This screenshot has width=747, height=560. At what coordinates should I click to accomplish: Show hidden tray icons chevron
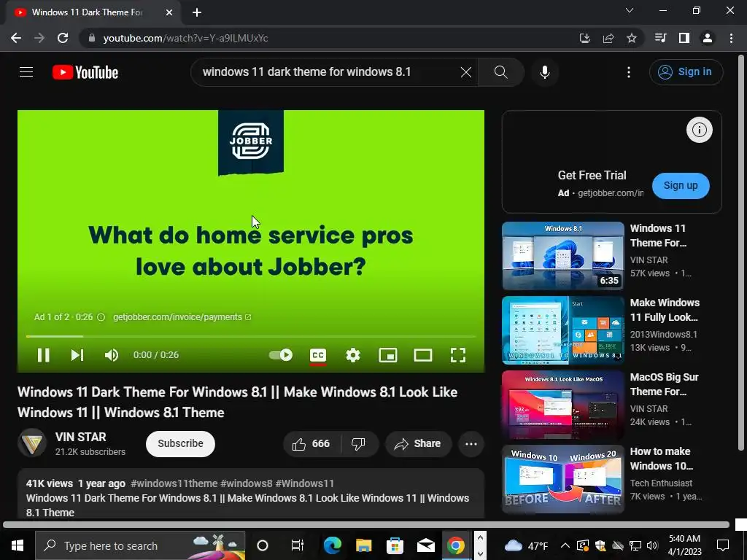tap(565, 545)
